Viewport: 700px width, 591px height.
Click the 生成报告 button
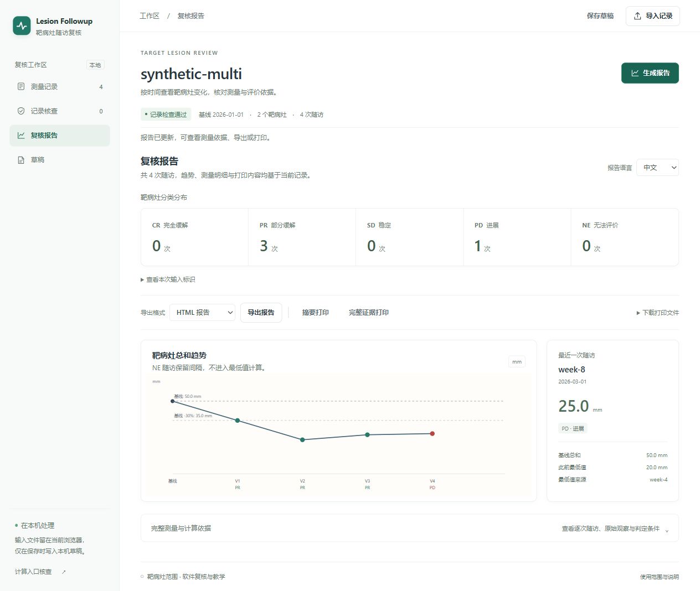click(x=650, y=73)
